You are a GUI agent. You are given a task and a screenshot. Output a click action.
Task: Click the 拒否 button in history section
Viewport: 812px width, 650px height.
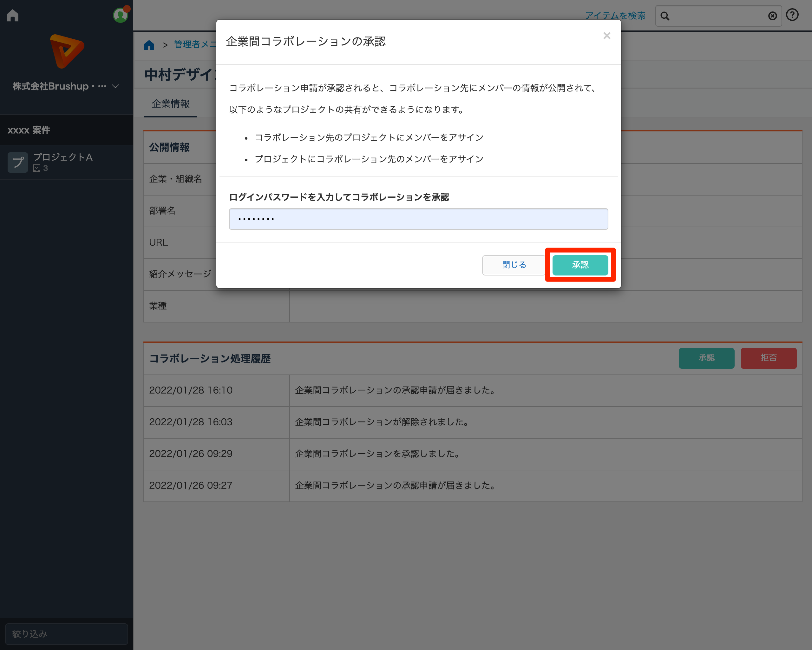768,358
